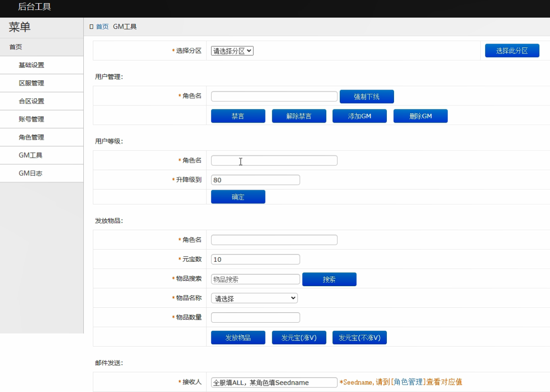Open 合区设置 in the sidebar
This screenshot has width=550, height=392.
pos(41,101)
